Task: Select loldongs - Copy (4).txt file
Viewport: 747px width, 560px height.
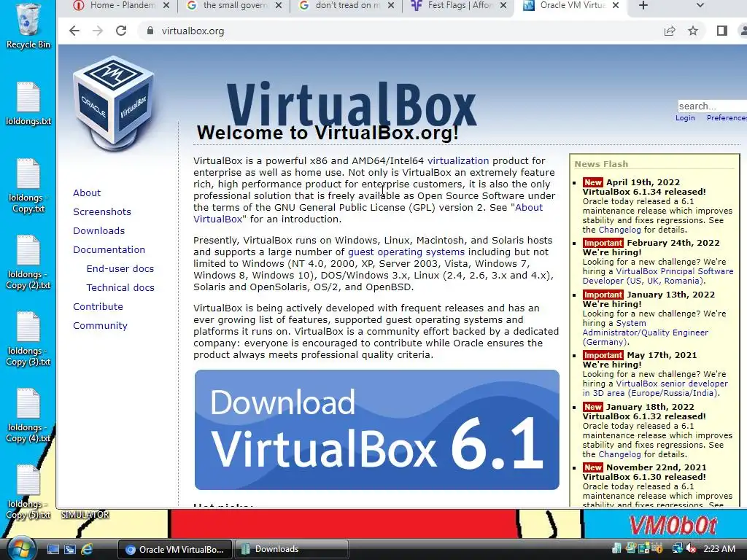Action: (28, 416)
